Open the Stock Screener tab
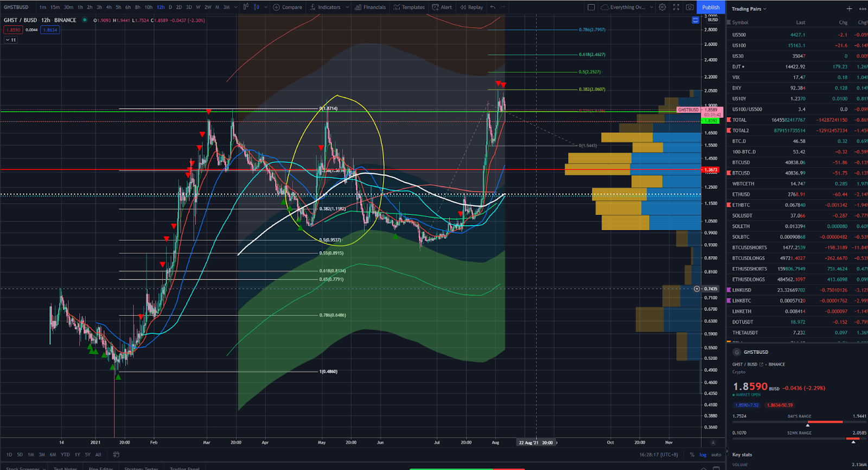The image size is (868, 470). pyautogui.click(x=22, y=467)
